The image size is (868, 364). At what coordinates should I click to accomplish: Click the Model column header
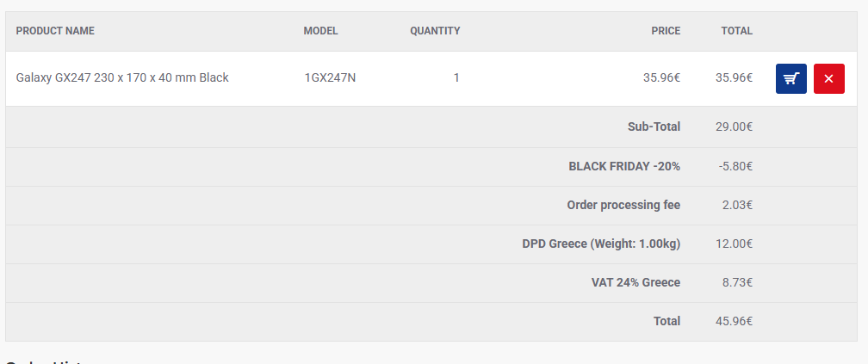click(x=320, y=31)
